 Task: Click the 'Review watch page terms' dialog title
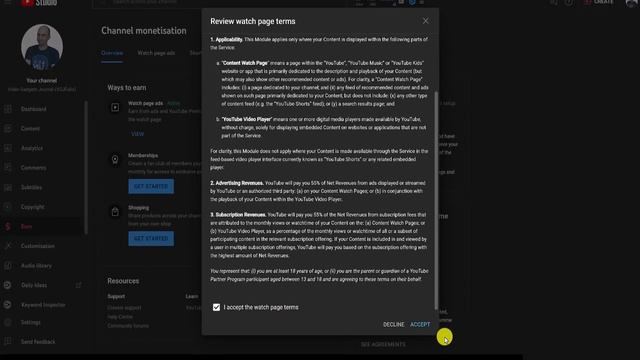253,21
